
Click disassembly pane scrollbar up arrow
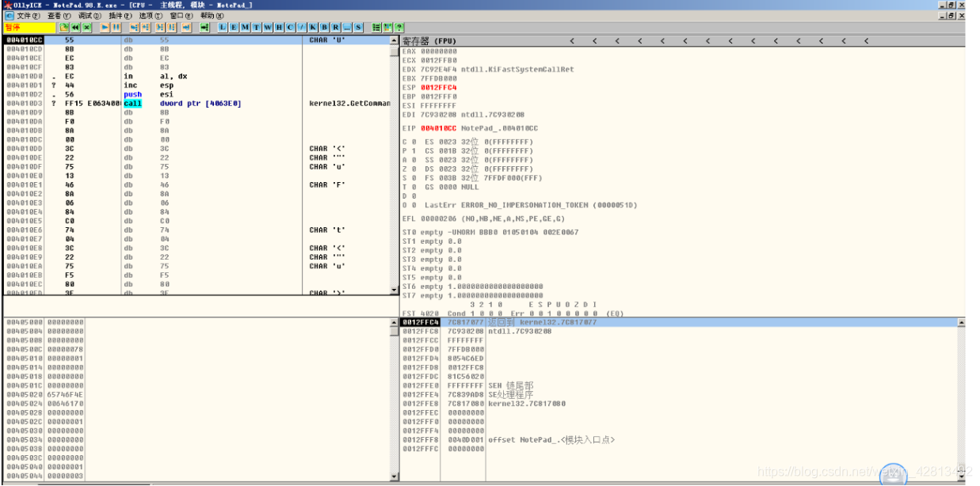pyautogui.click(x=395, y=40)
